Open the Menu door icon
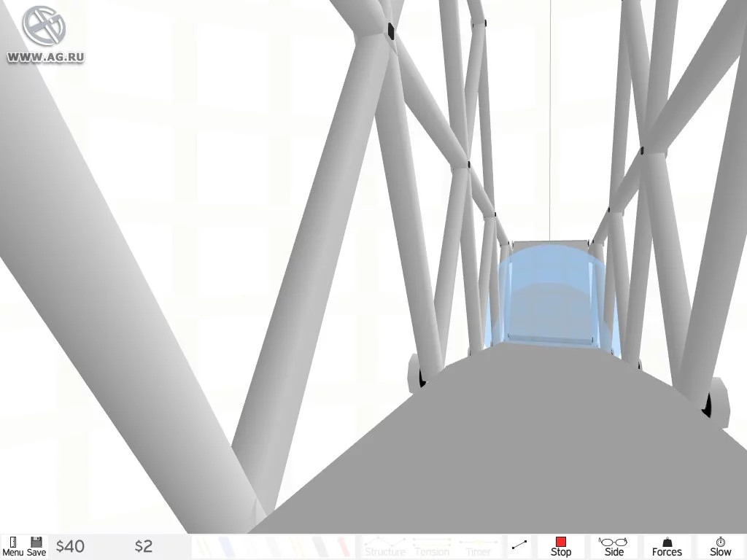 [x=12, y=546]
